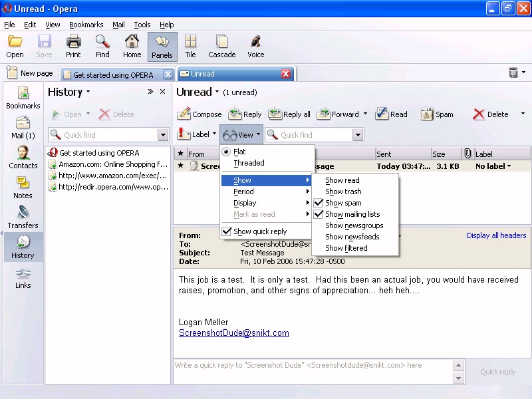Open the Period submenu
This screenshot has height=399, width=532.
[267, 192]
